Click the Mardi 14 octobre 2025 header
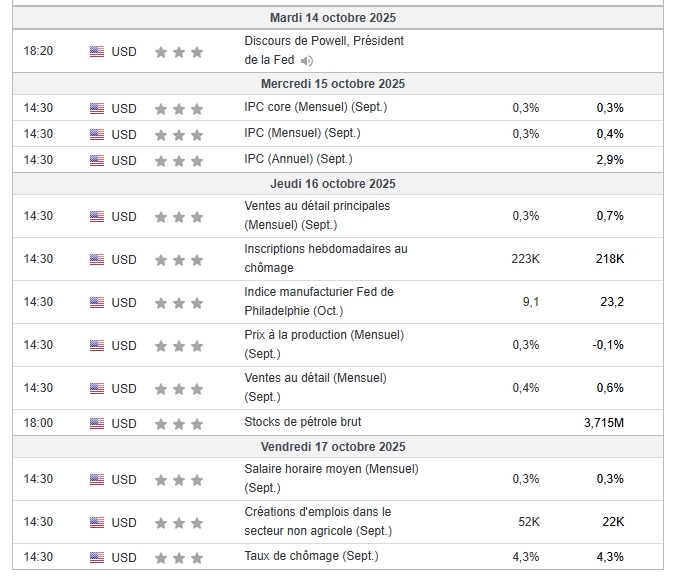 click(x=333, y=18)
